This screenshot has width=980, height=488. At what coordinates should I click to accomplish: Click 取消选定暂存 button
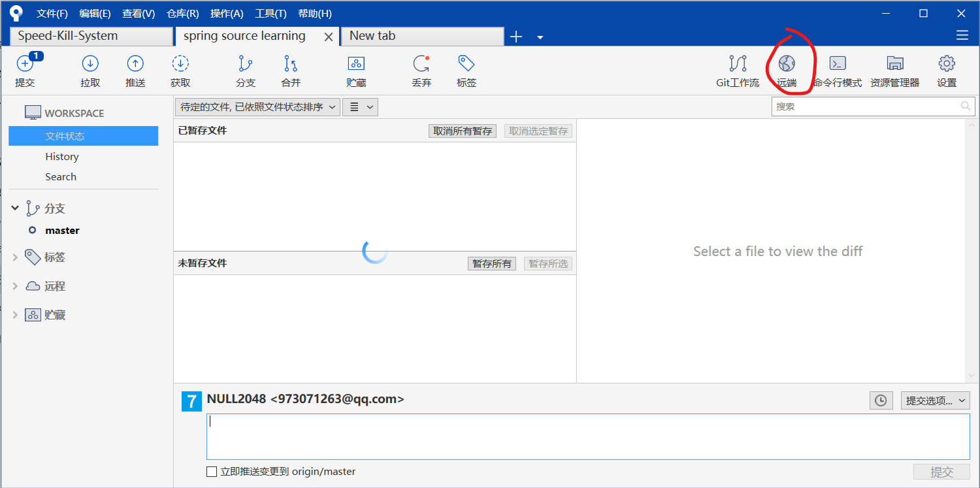538,131
